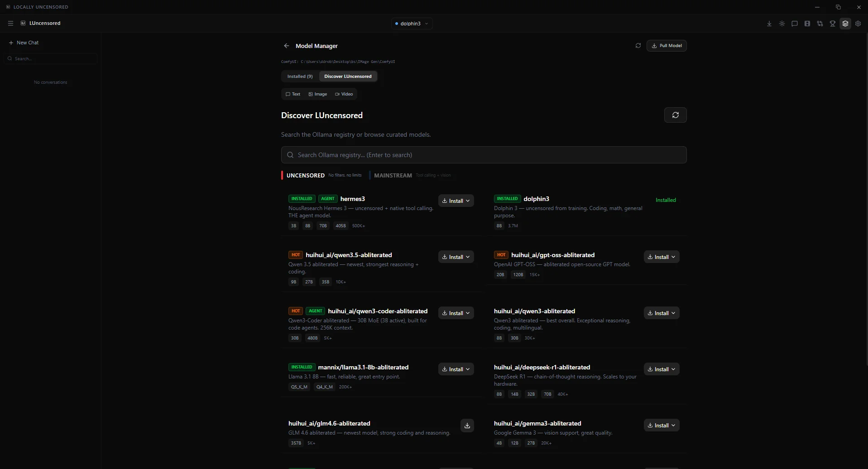Click the sidebar search magnifier icon
The height and width of the screenshot is (469, 868).
(x=10, y=58)
